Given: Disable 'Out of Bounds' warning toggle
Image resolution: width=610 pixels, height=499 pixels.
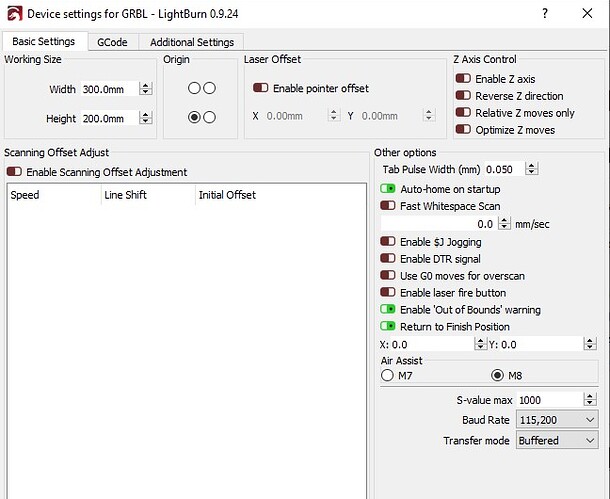Looking at the screenshot, I should tap(387, 309).
